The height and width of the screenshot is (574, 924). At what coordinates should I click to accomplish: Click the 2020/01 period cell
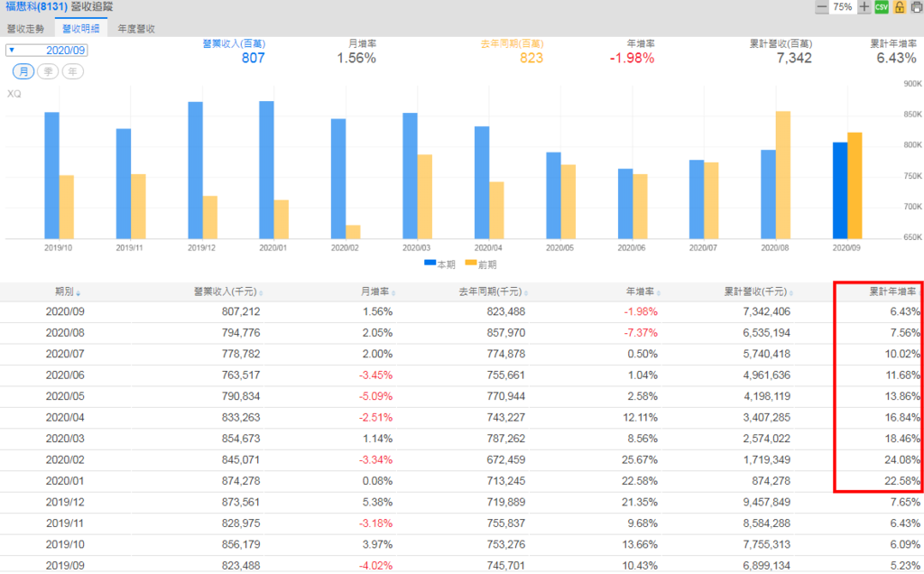click(65, 481)
